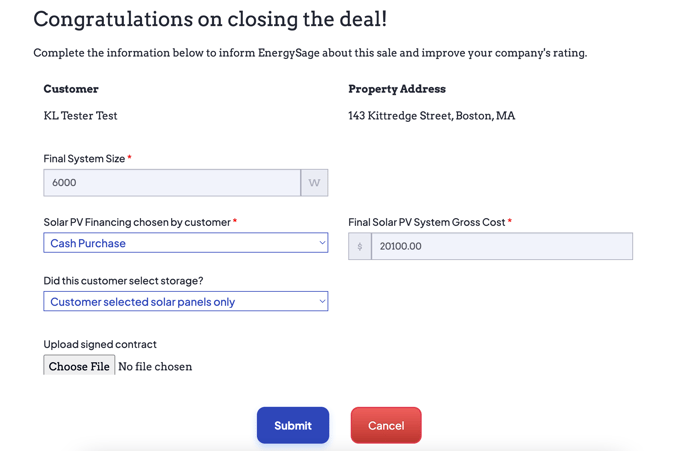Click the Final System Size label

coord(84,158)
